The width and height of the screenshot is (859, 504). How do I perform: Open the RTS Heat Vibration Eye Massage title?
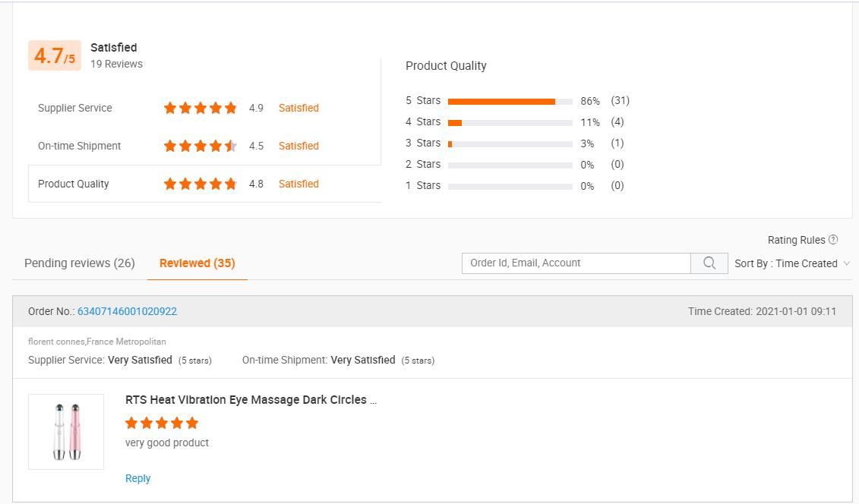(251, 400)
